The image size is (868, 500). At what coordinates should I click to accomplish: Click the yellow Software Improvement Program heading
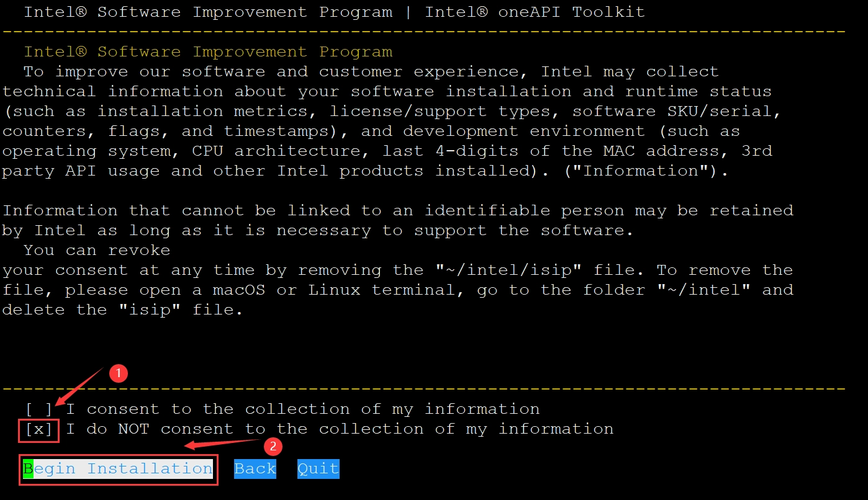point(208,51)
